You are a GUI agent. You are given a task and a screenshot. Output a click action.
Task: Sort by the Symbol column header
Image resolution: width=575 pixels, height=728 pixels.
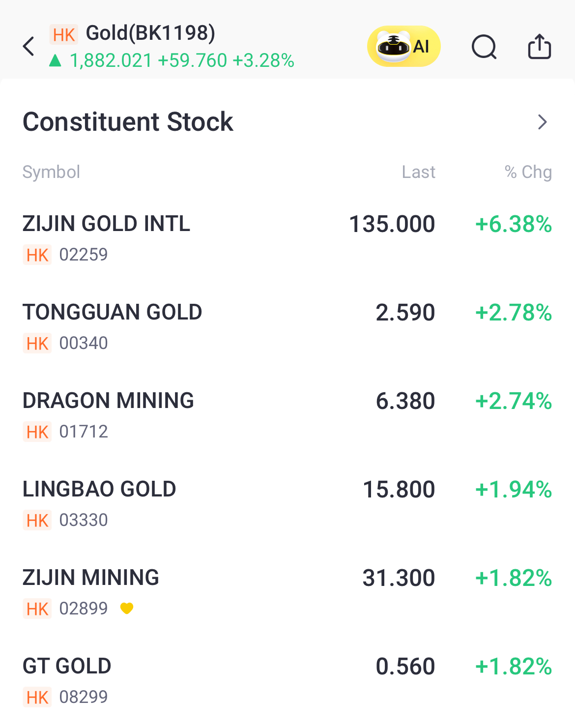(x=51, y=172)
